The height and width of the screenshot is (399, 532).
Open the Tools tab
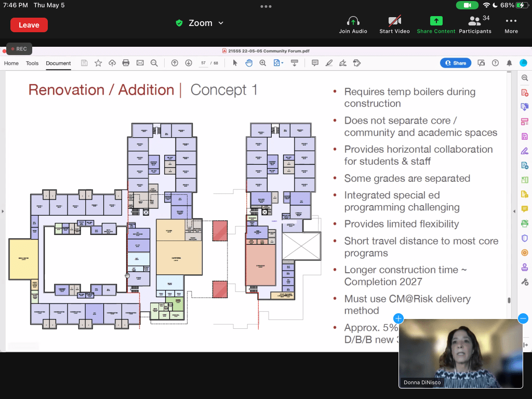[x=32, y=63]
